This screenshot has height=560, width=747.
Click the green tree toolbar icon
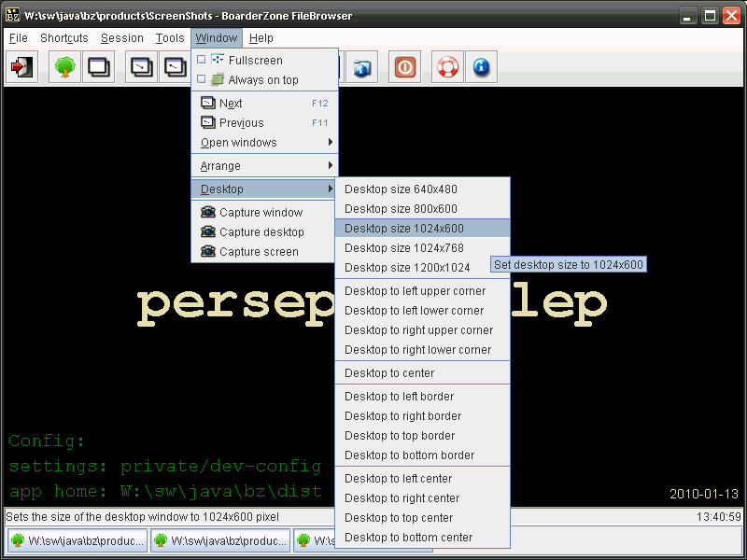pos(64,67)
